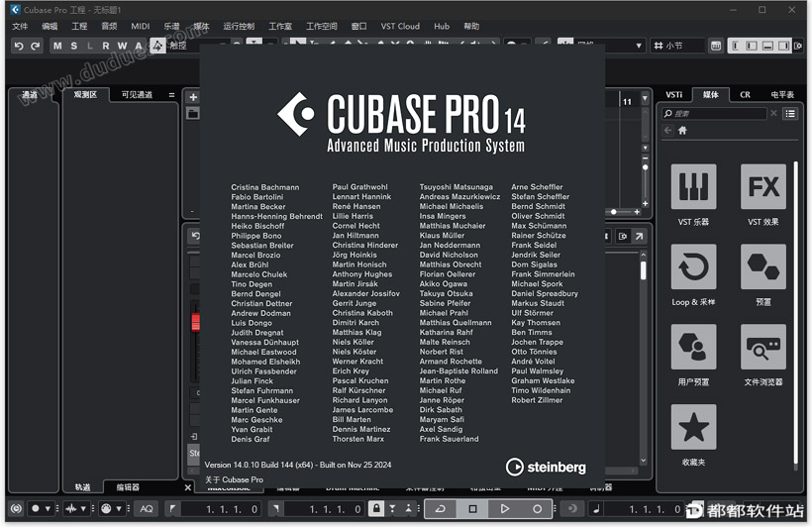Open the 收藏夹 favorites star tile
Viewport: 812px width, 527px height.
tap(693, 427)
